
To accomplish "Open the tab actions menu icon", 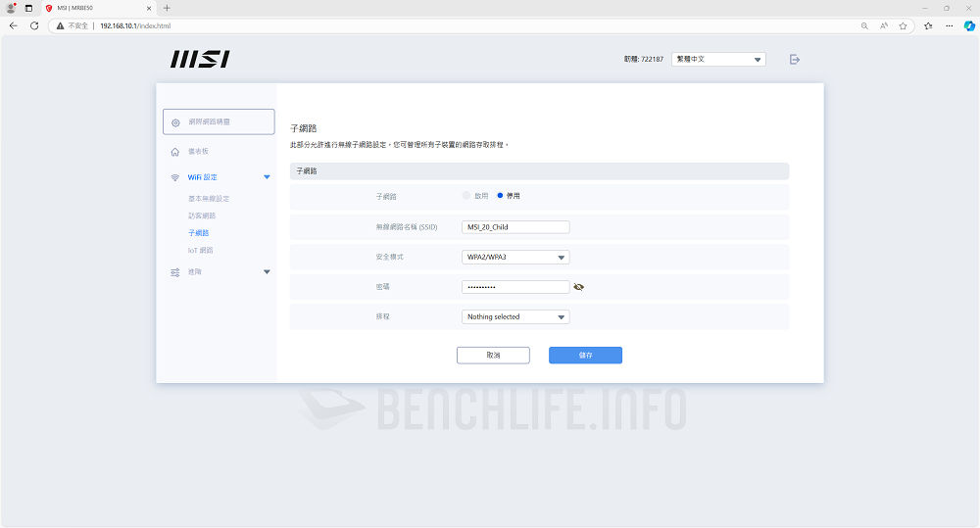I will click(28, 8).
